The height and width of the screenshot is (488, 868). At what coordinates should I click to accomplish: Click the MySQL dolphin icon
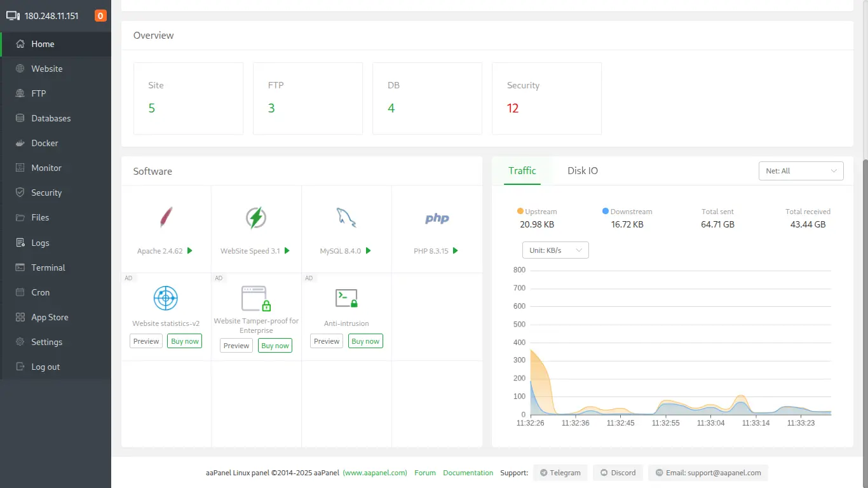coord(346,218)
